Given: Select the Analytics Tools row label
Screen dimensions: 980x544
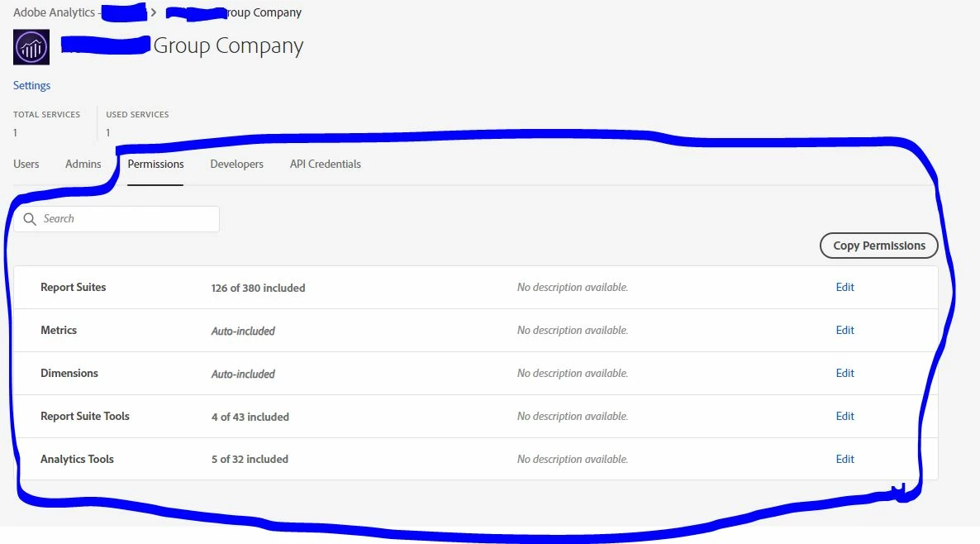Looking at the screenshot, I should (x=77, y=459).
